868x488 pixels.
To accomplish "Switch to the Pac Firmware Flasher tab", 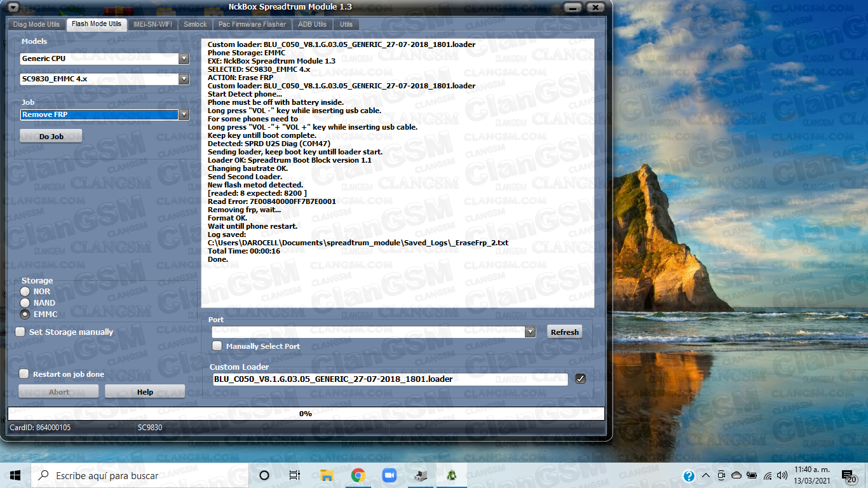I will 252,24.
